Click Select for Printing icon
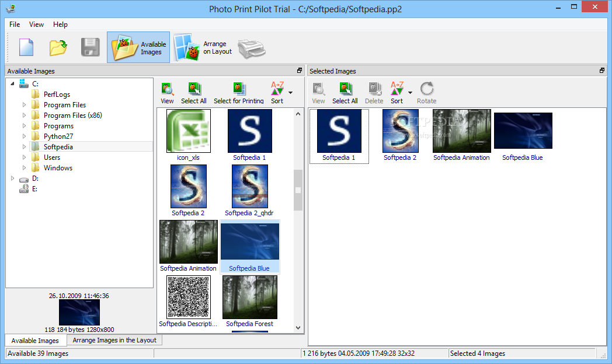 238,93
